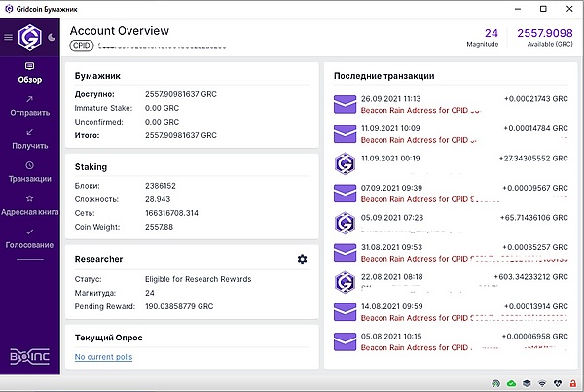
Task: Open the Адресная книга address book
Action: click(x=30, y=205)
